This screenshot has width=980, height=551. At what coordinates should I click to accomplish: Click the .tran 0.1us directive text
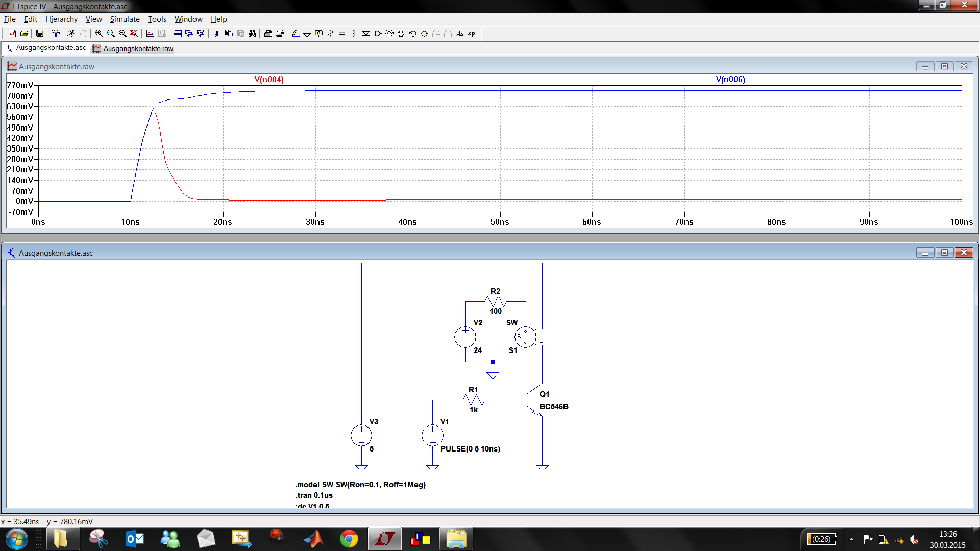(314, 495)
